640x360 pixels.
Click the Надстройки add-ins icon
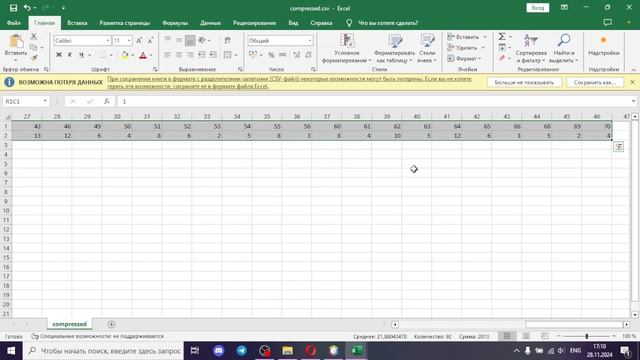coord(604,45)
